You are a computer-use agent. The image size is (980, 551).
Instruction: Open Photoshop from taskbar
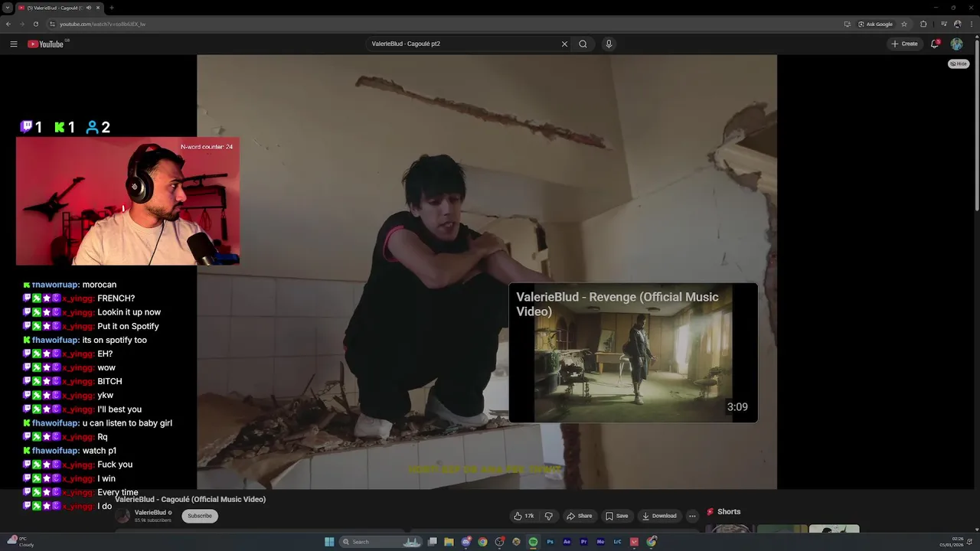[x=550, y=542]
